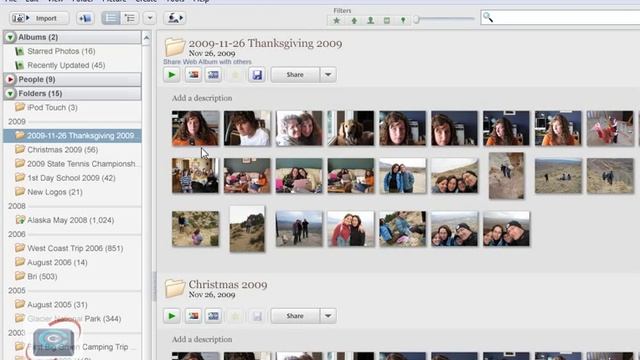Select the 2009-11-26 Thanksgiving 2009 folder

(x=72, y=136)
